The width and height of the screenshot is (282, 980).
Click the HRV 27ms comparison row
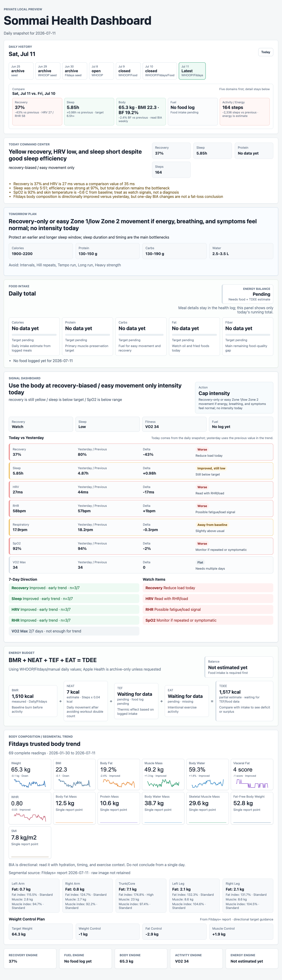(141, 490)
